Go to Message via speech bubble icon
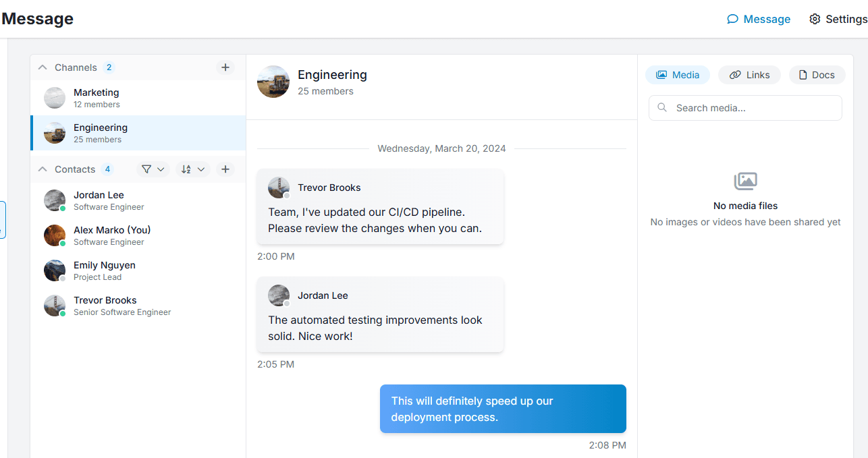The height and width of the screenshot is (458, 868). [732, 19]
